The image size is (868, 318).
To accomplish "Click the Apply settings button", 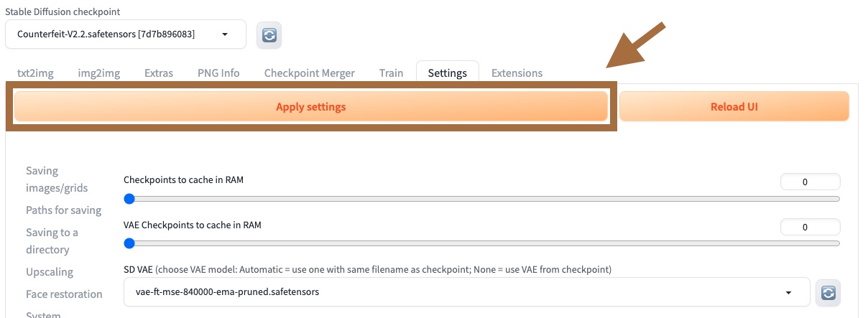I will point(311,107).
